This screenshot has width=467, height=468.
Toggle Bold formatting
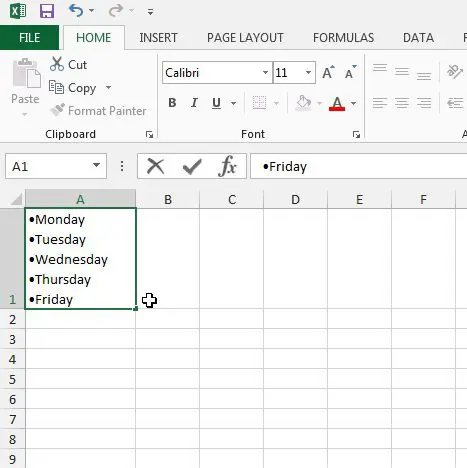172,103
